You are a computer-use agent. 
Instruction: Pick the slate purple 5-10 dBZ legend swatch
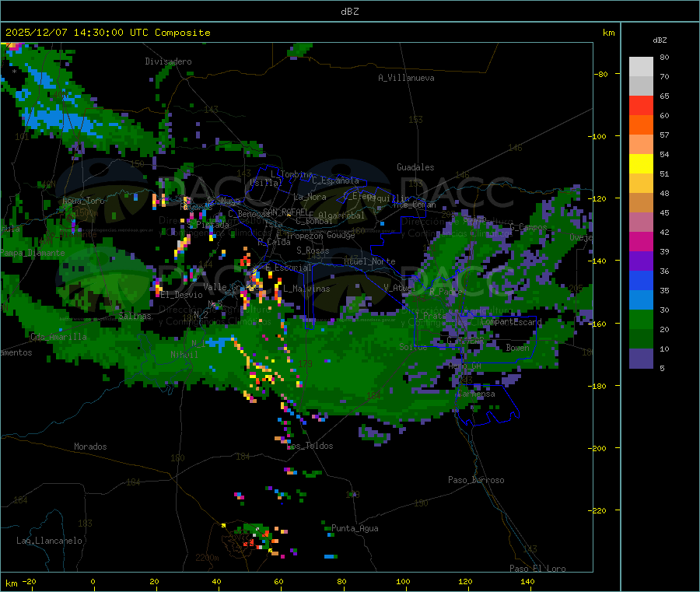641,359
